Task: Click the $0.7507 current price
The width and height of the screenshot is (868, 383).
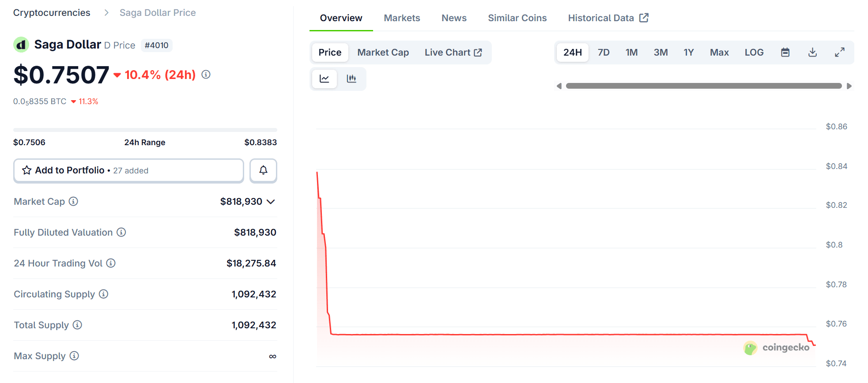Action: pos(61,75)
